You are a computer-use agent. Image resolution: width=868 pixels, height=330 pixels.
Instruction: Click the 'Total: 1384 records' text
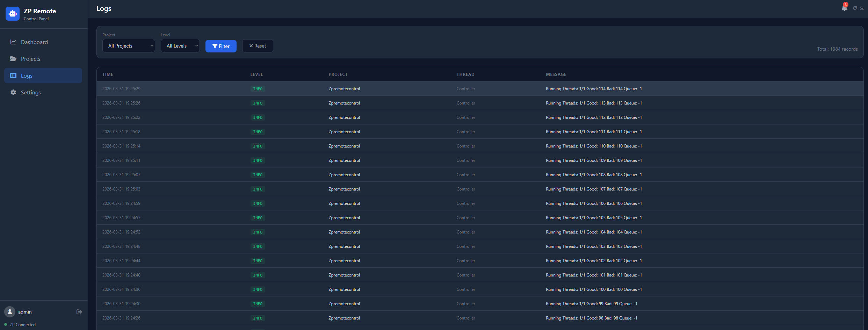(x=837, y=49)
